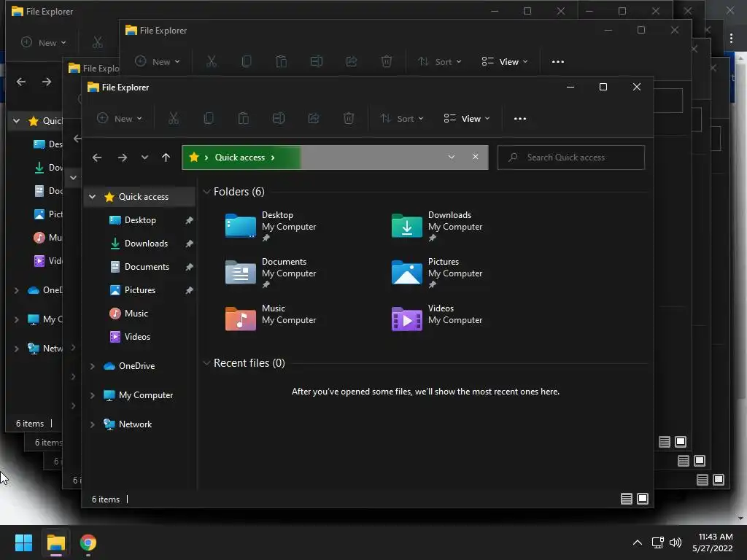The width and height of the screenshot is (747, 560).
Task: Open the volume control in system tray
Action: [676, 542]
